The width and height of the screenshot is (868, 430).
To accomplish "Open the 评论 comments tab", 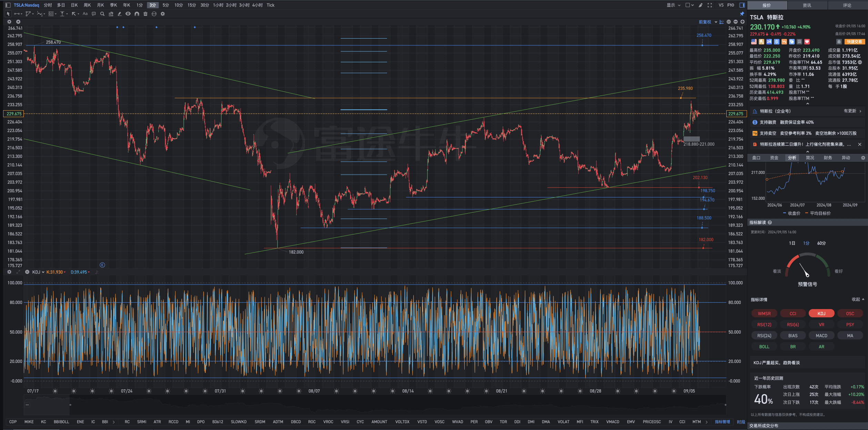I will click(847, 5).
